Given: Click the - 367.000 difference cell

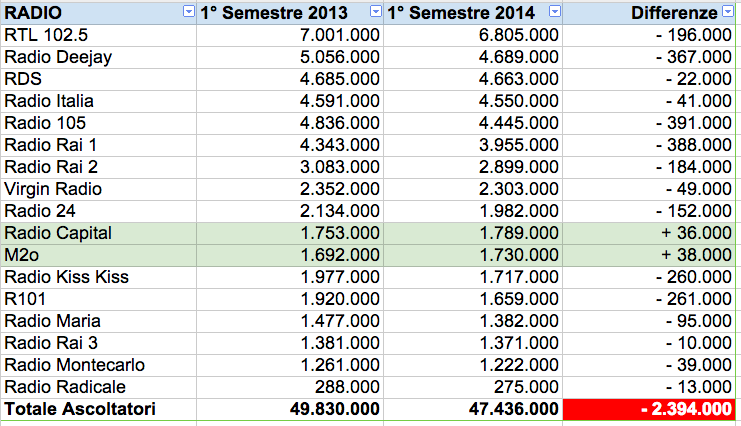Looking at the screenshot, I should click(x=649, y=58).
